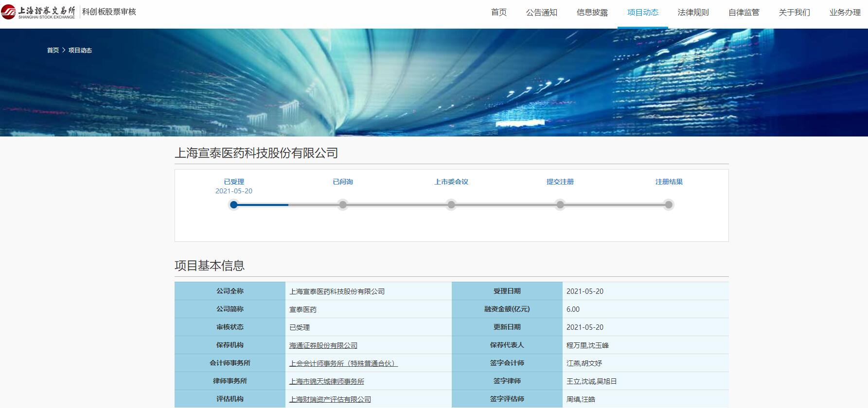Click 首页 in the breadcrumb trail
Image resolution: width=868 pixels, height=408 pixels.
(53, 51)
